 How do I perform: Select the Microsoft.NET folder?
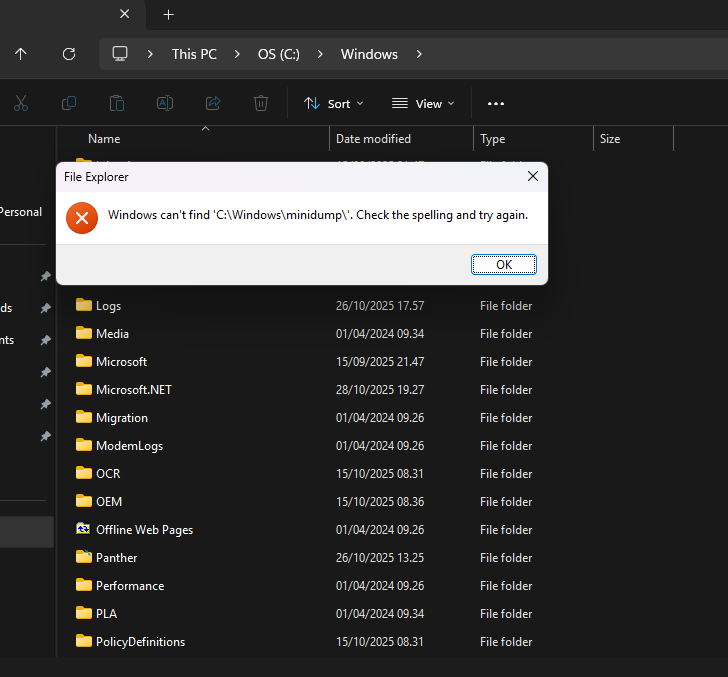[x=133, y=390]
